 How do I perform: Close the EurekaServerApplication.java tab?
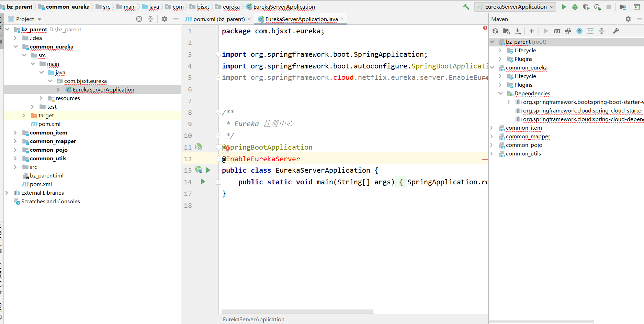click(342, 19)
